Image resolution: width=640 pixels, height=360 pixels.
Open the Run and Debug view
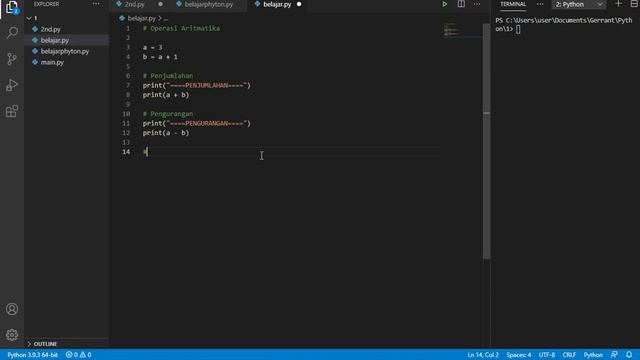click(12, 85)
